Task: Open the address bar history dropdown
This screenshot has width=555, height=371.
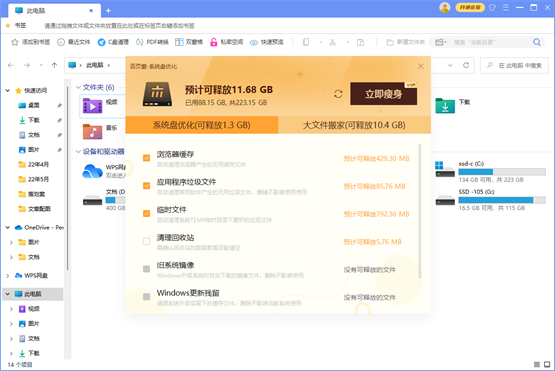Action: pos(450,65)
